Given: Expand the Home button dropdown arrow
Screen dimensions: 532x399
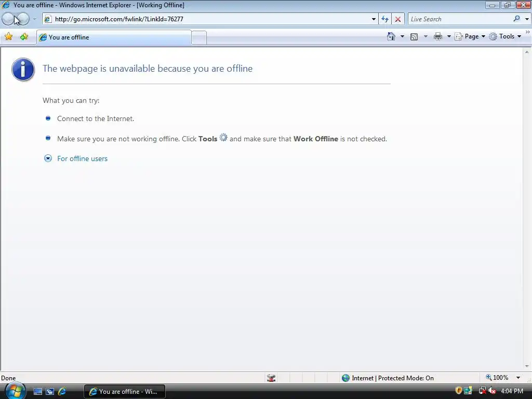Looking at the screenshot, I should tap(403, 36).
